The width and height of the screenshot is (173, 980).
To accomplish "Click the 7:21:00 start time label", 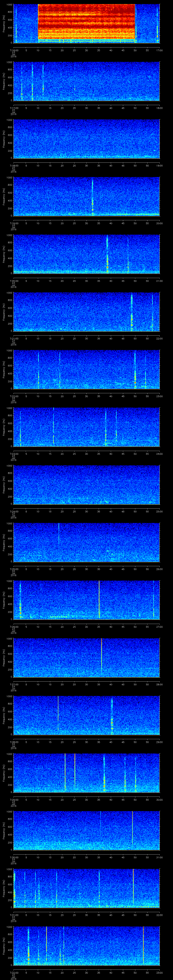I will point(14,339).
